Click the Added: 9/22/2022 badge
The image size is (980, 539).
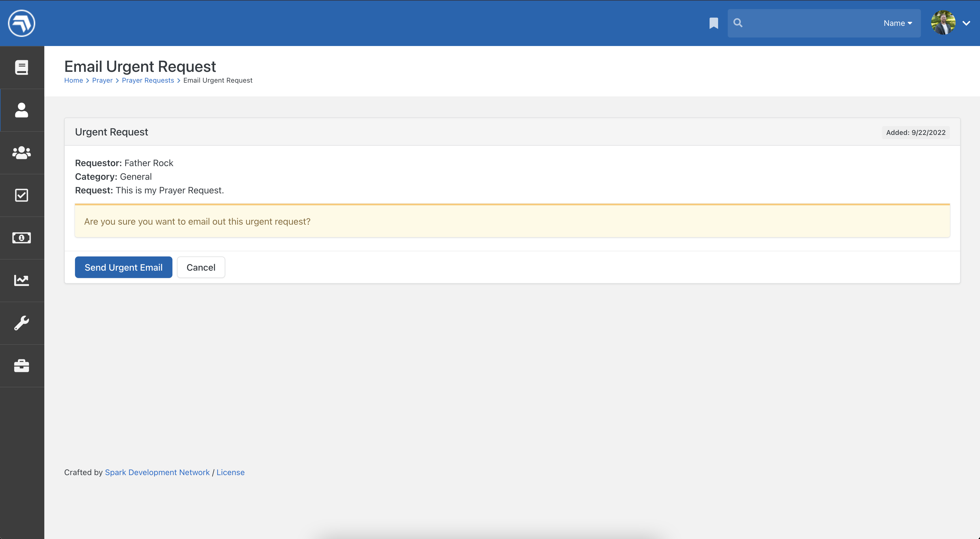(916, 132)
